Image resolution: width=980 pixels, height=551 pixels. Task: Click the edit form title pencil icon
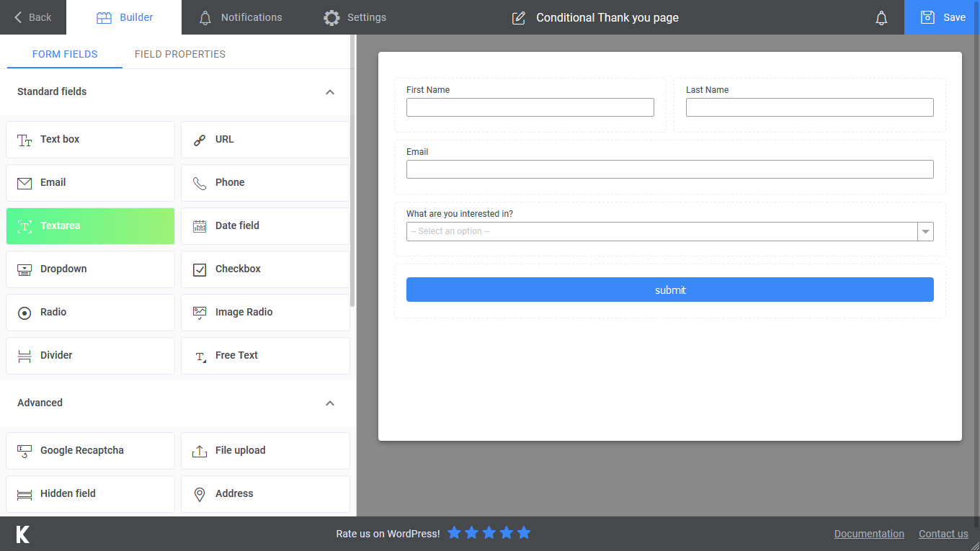click(518, 18)
